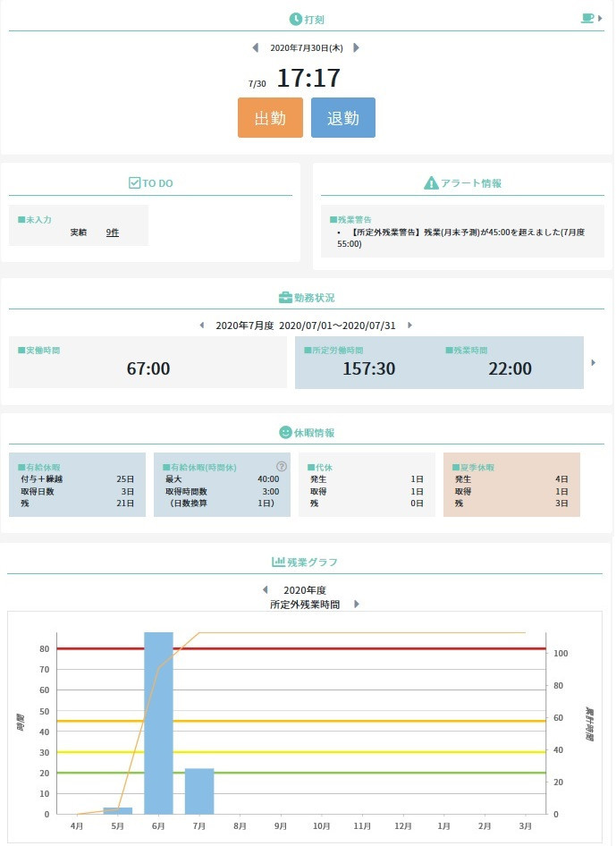Go to next day after 2020年7月30日
The image size is (616, 846).
point(357,47)
